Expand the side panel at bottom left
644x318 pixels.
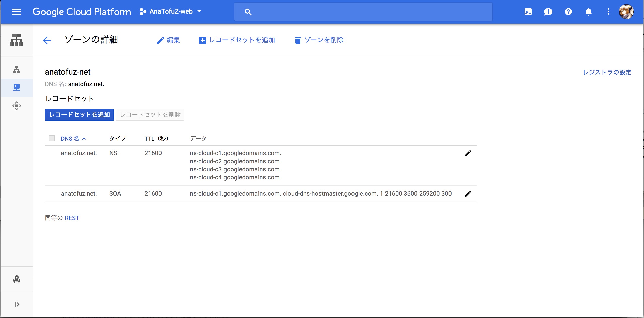[17, 304]
